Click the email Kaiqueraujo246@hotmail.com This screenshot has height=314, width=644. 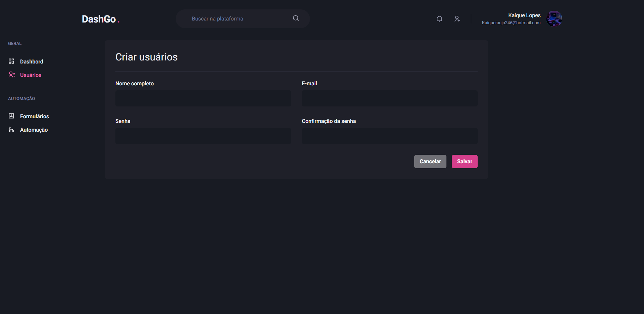click(x=511, y=23)
